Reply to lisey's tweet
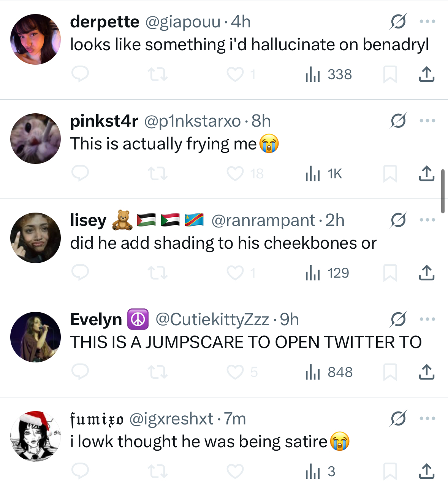 click(x=80, y=273)
